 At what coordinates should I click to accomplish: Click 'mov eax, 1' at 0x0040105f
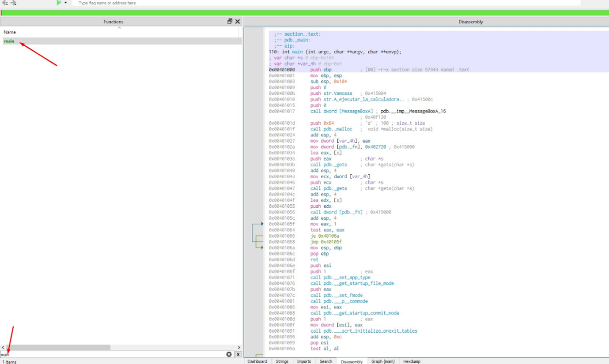click(323, 224)
